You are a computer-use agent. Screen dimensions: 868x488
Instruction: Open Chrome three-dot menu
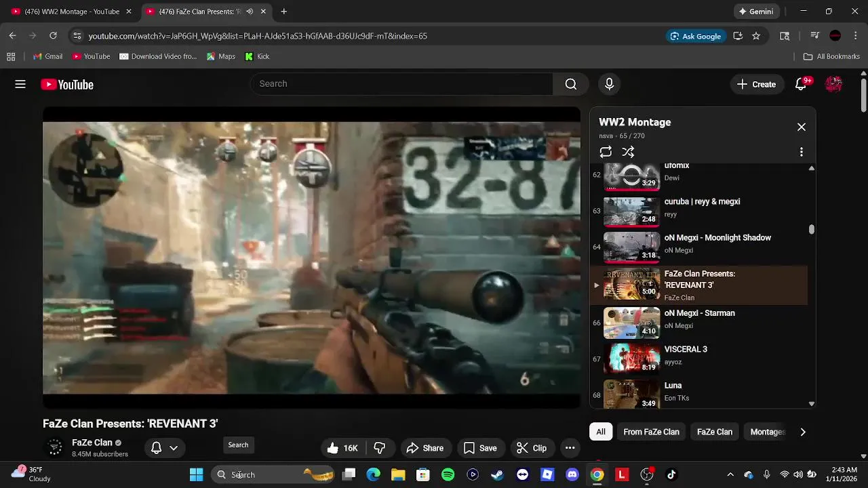coord(855,36)
